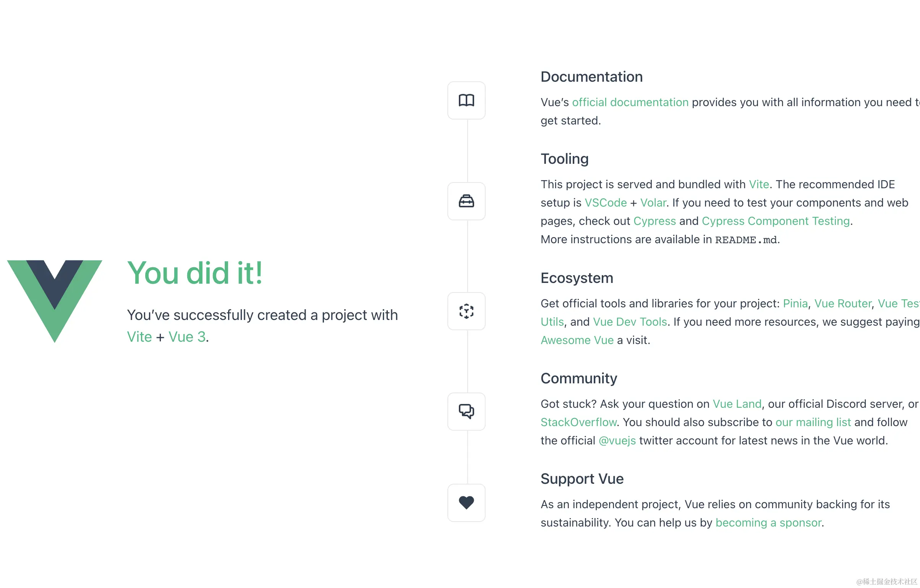Visit the Awesome Vue link

click(577, 340)
